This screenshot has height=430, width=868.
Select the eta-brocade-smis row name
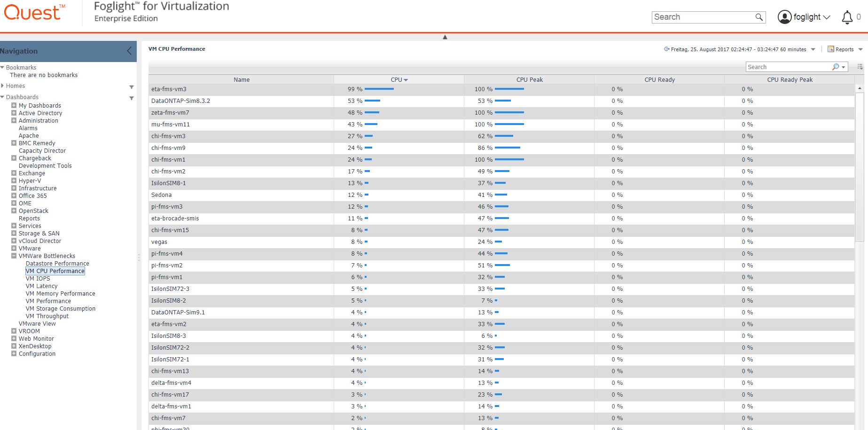(175, 219)
